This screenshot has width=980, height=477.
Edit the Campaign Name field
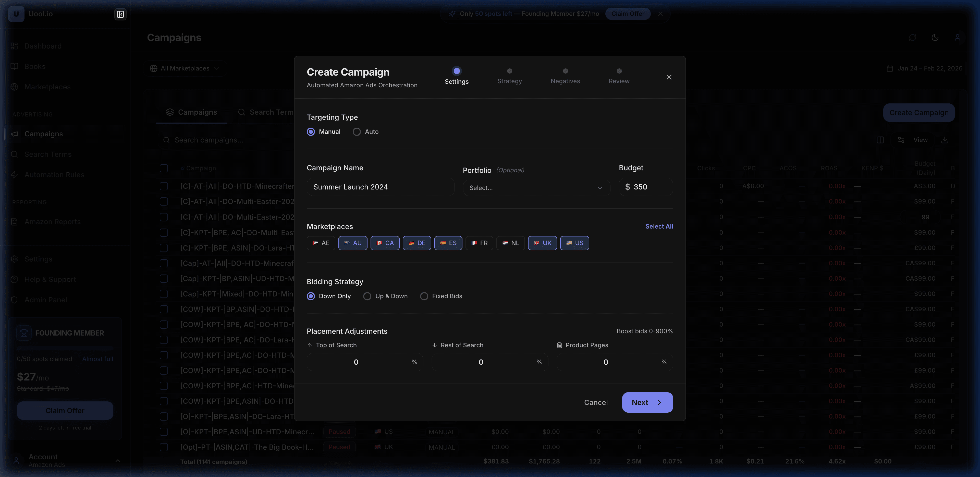[x=380, y=187]
